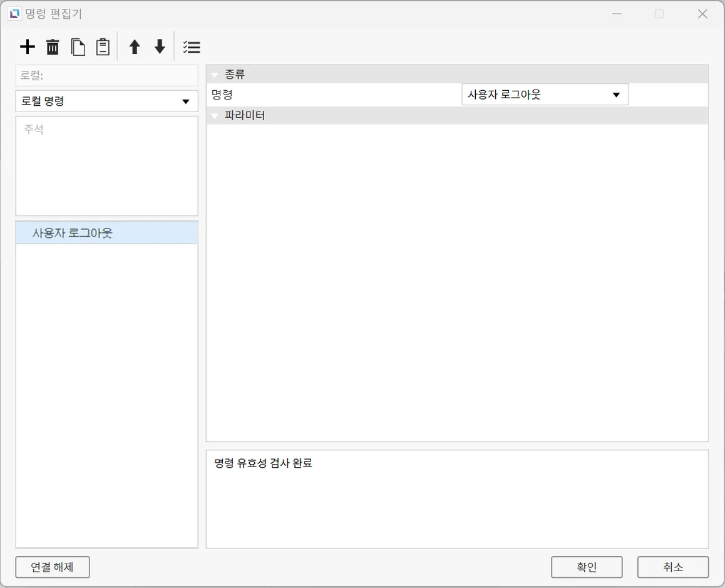Viewport: 725px width, 588px height.
Task: Confirm with the 확인 button
Action: pos(587,567)
